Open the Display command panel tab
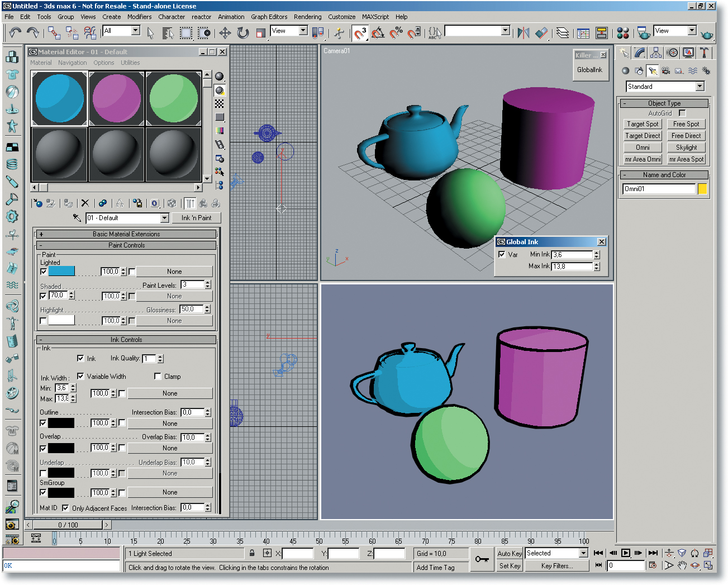Screen dimensions: 728x585 (x=688, y=53)
